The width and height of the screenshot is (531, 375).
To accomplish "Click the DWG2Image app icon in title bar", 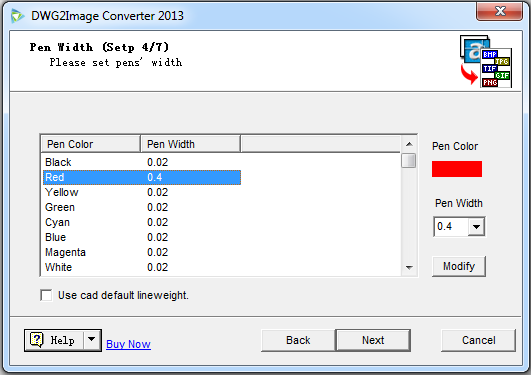I will pos(18,16).
